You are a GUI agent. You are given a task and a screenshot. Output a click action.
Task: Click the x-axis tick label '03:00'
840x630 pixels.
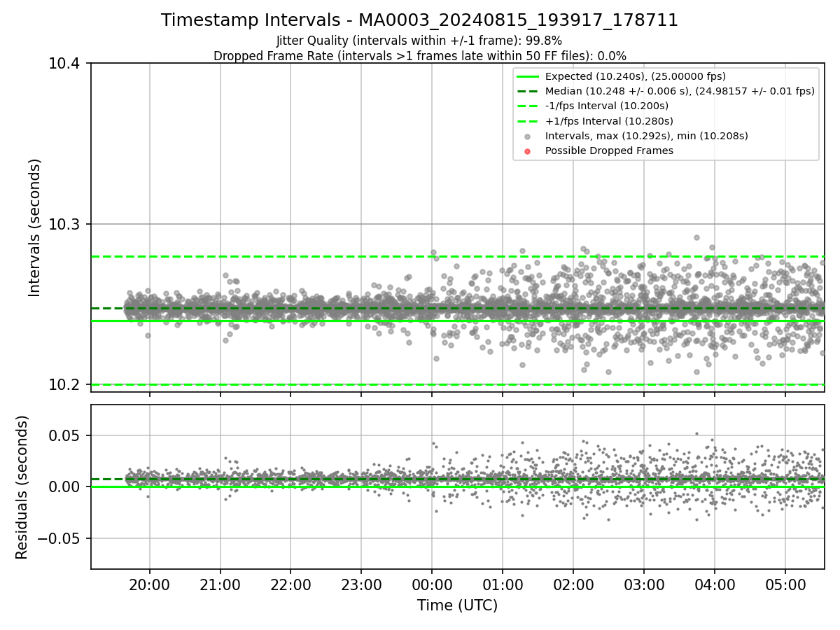(644, 585)
